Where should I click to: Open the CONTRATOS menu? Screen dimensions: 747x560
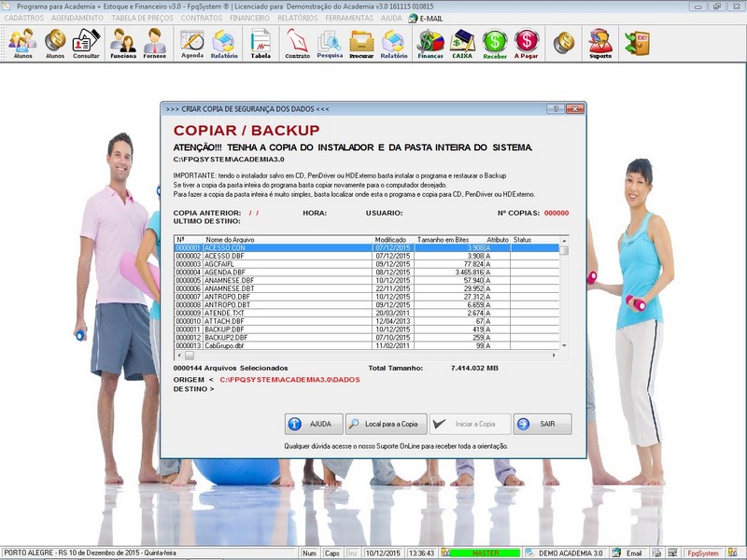tap(202, 18)
